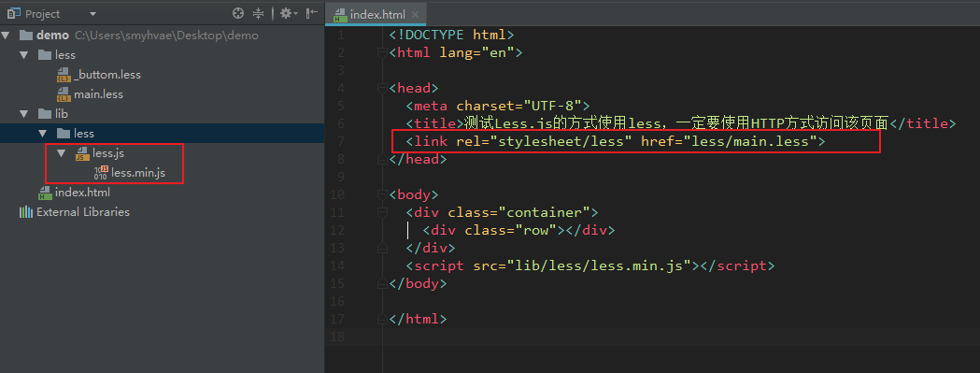
Task: Collapse the demo root folder arrow
Action: tap(7, 35)
